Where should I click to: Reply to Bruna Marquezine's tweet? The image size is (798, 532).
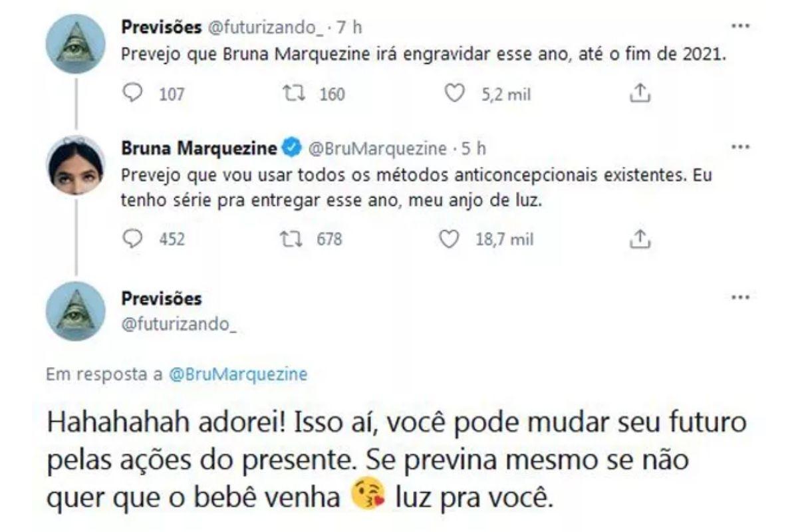(134, 239)
